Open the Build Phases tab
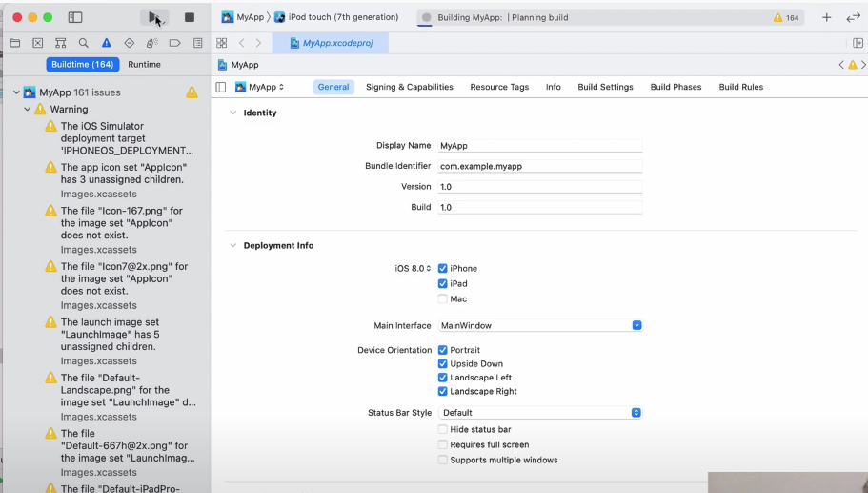868x493 pixels. pyautogui.click(x=676, y=87)
